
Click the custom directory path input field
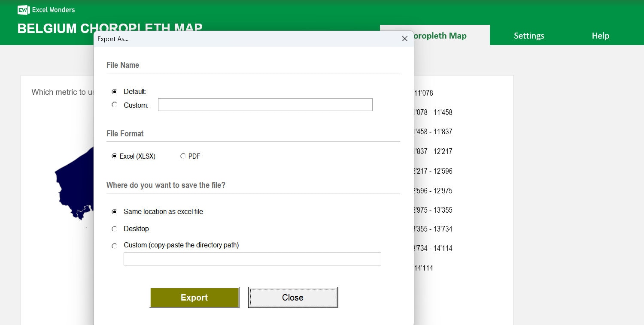(x=252, y=259)
